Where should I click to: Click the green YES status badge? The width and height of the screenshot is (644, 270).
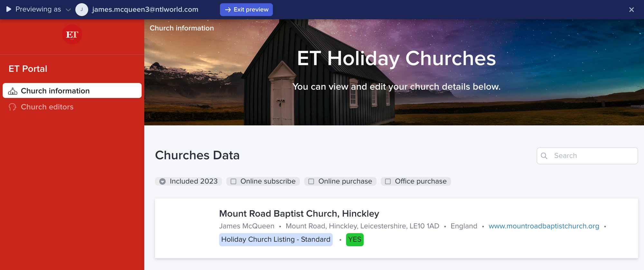[355, 240]
